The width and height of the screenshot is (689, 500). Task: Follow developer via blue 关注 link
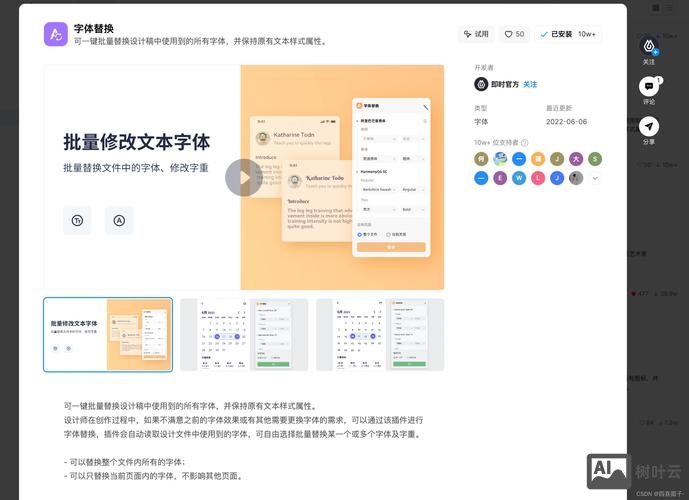[530, 84]
